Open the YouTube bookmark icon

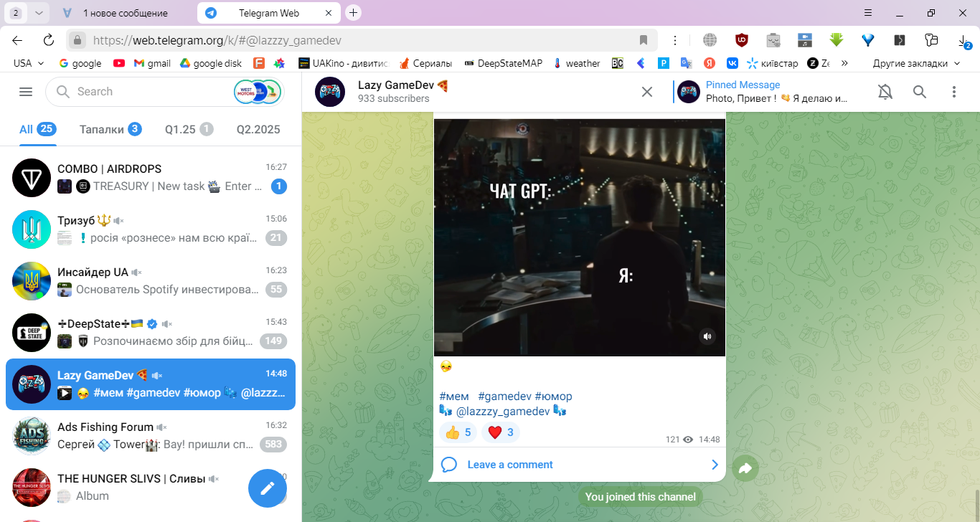click(x=119, y=63)
